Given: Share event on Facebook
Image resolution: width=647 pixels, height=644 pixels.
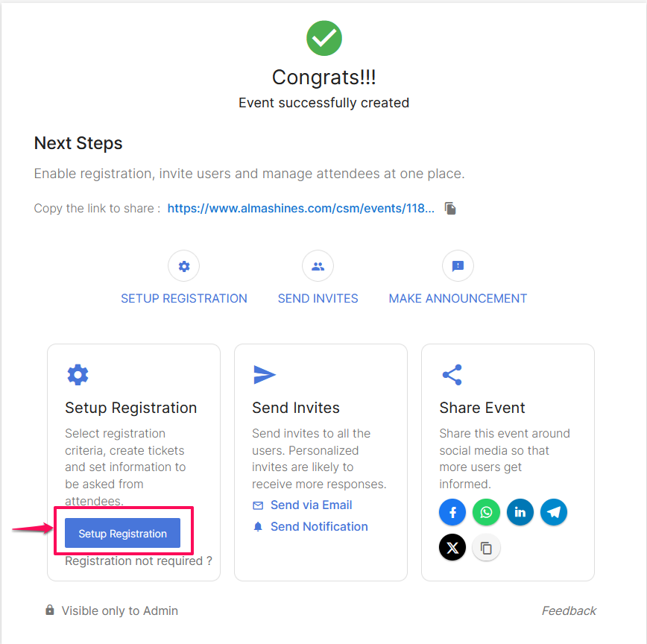Looking at the screenshot, I should click(x=452, y=512).
